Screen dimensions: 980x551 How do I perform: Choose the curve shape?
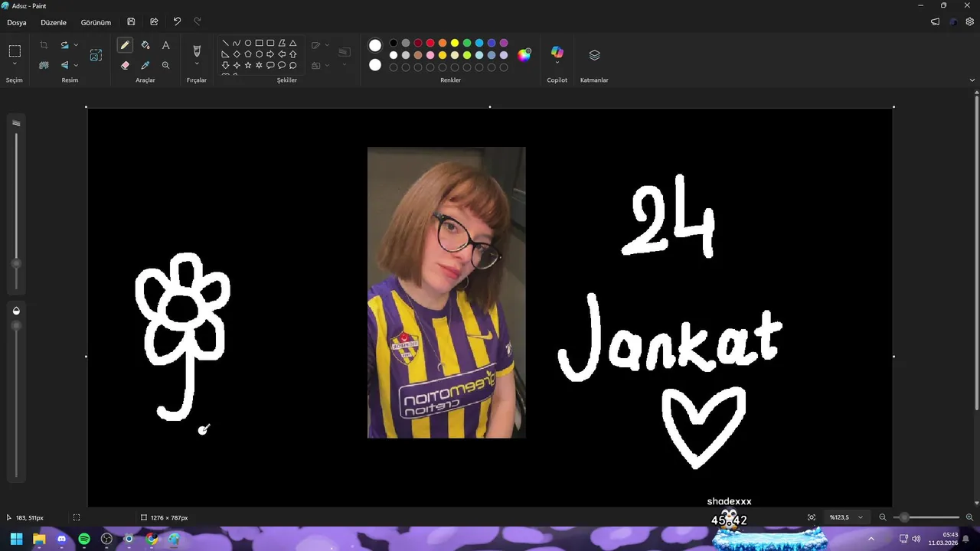click(237, 43)
